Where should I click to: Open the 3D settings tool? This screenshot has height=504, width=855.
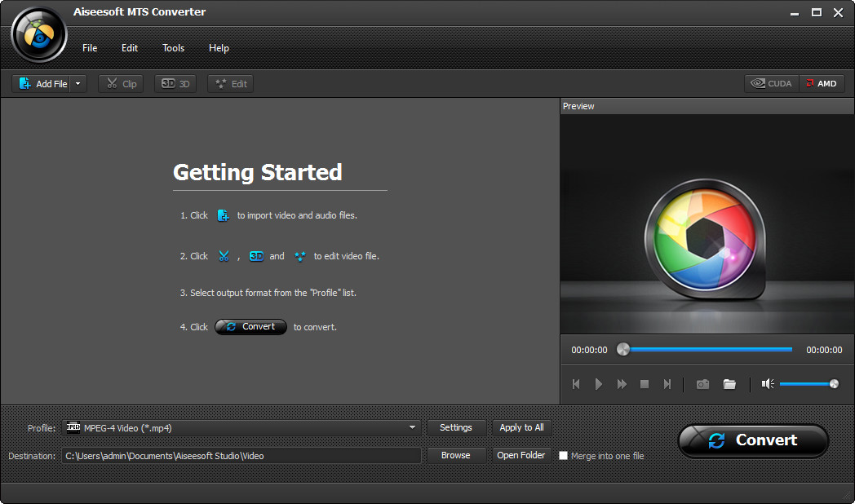tap(175, 83)
